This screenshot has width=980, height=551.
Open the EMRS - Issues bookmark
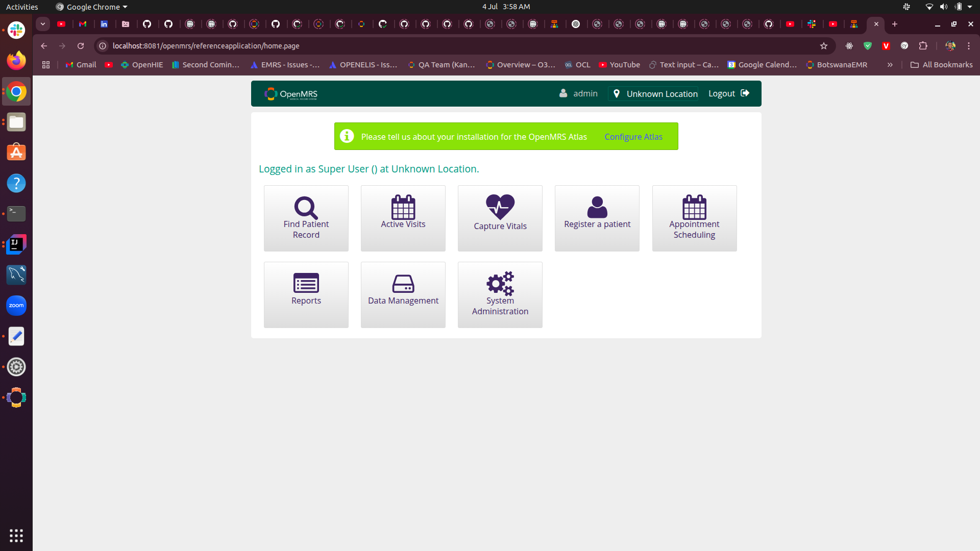click(285, 65)
